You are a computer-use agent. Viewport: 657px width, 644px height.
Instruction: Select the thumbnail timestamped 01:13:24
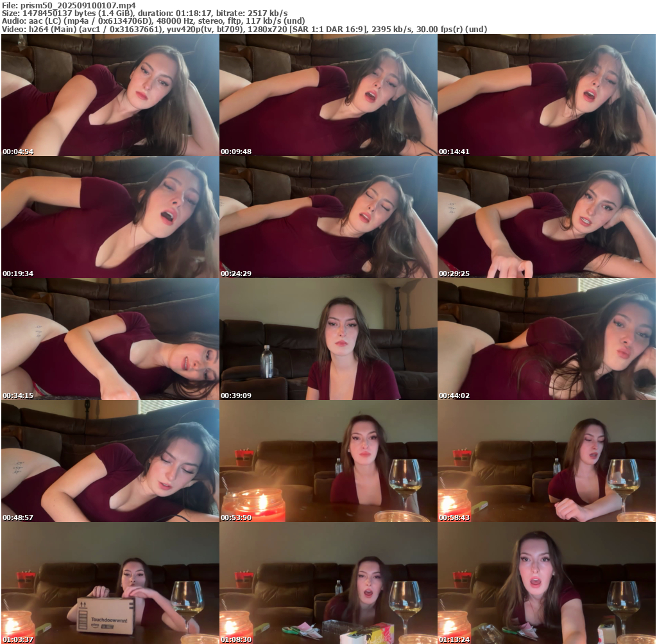[547, 583]
